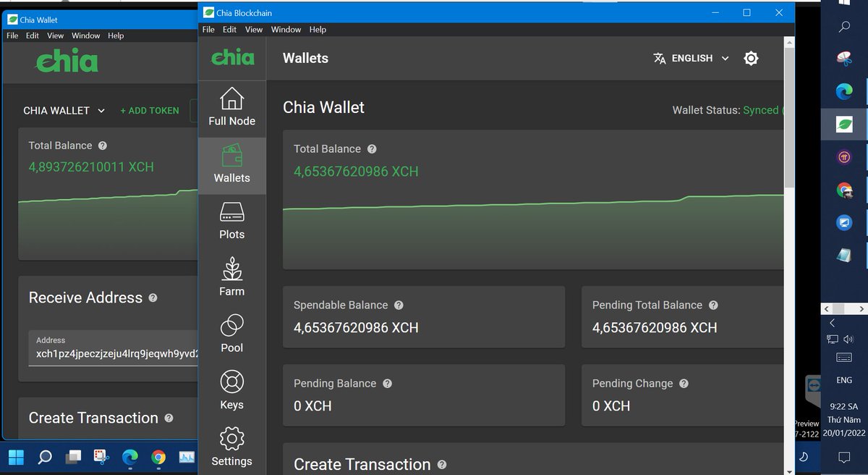Open the Keys section
868x475 pixels.
[231, 391]
